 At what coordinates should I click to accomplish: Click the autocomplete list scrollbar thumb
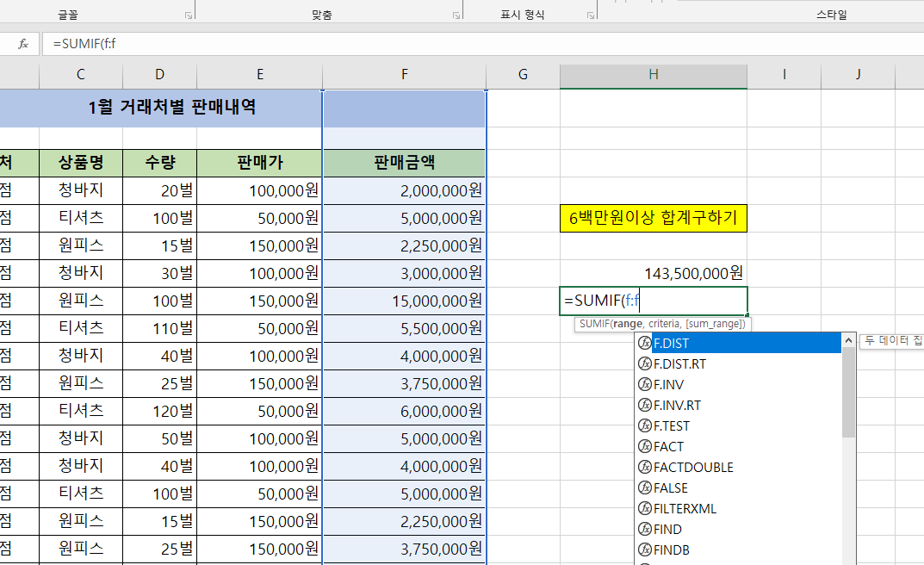pyautogui.click(x=848, y=393)
